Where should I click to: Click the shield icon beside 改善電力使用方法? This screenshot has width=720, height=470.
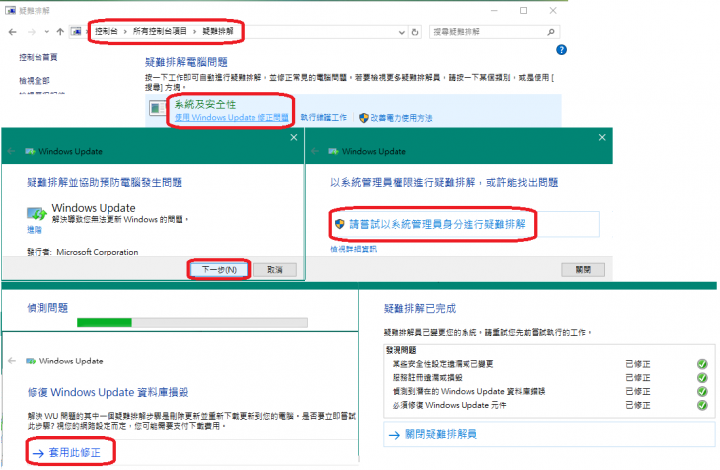pos(364,118)
